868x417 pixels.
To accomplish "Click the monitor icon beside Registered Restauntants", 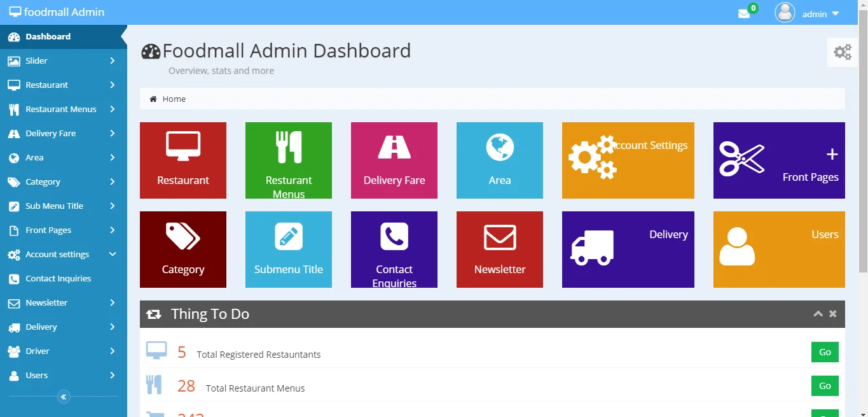I will [x=156, y=351].
